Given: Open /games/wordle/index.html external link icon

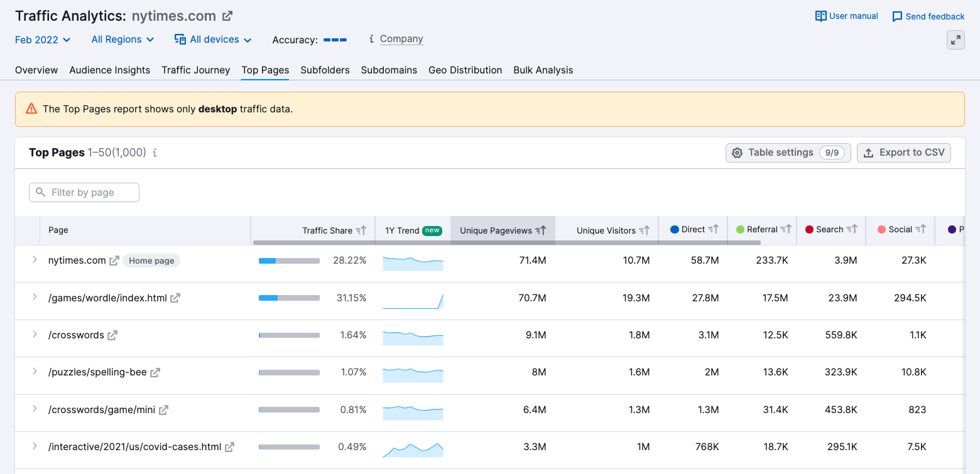Looking at the screenshot, I should 175,298.
